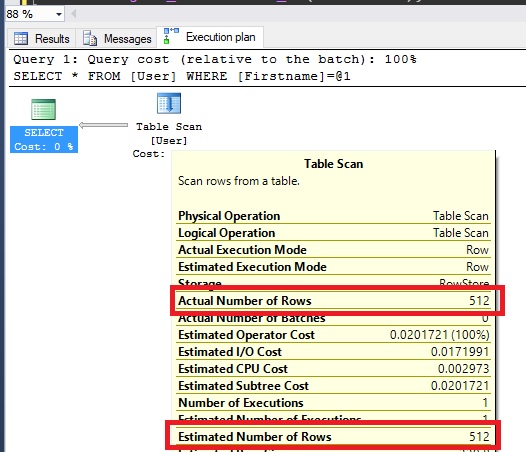526x452 pixels.
Task: Select the SELECT operator table icon
Action: click(x=44, y=109)
